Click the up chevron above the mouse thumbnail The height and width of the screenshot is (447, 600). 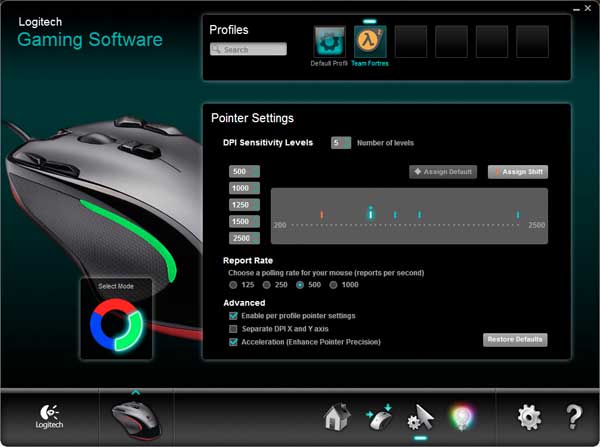pos(135,393)
